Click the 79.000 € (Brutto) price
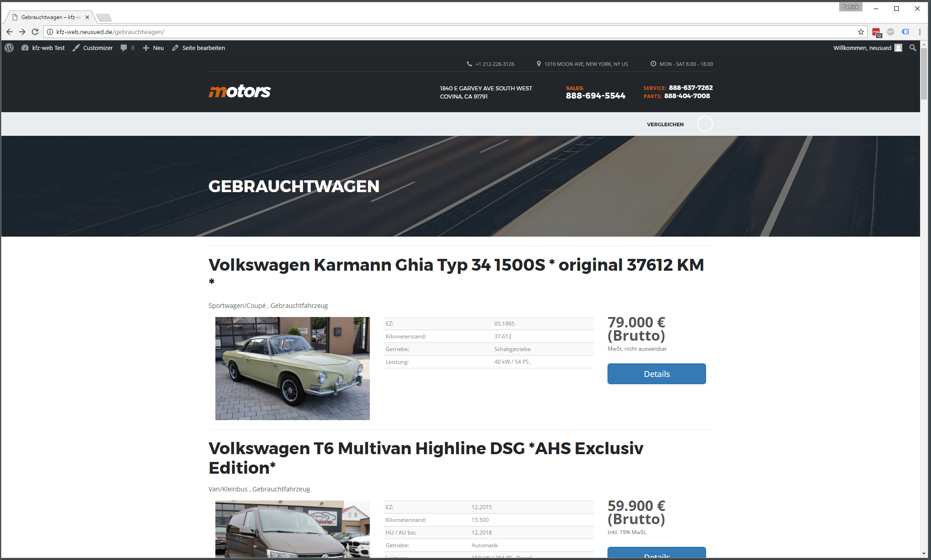931x560 pixels. coord(637,329)
